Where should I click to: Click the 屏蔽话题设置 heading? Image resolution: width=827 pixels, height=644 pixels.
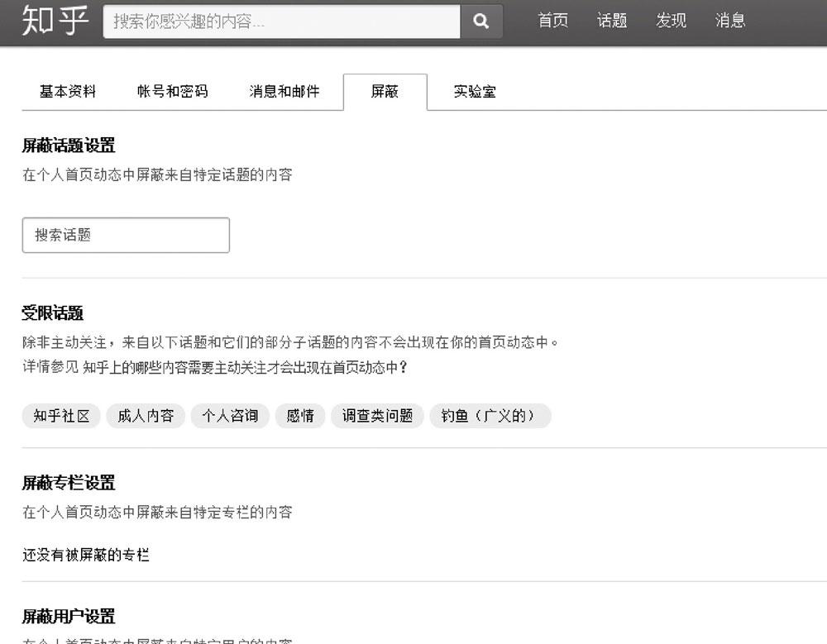click(69, 145)
